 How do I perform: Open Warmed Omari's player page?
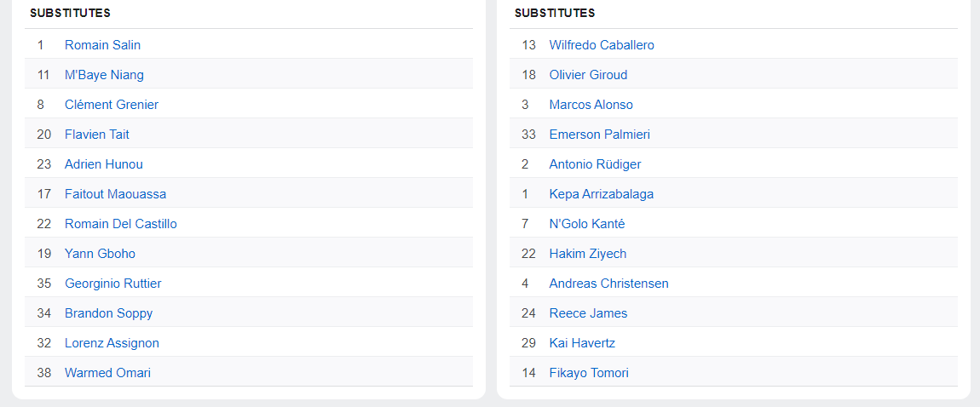coord(107,373)
